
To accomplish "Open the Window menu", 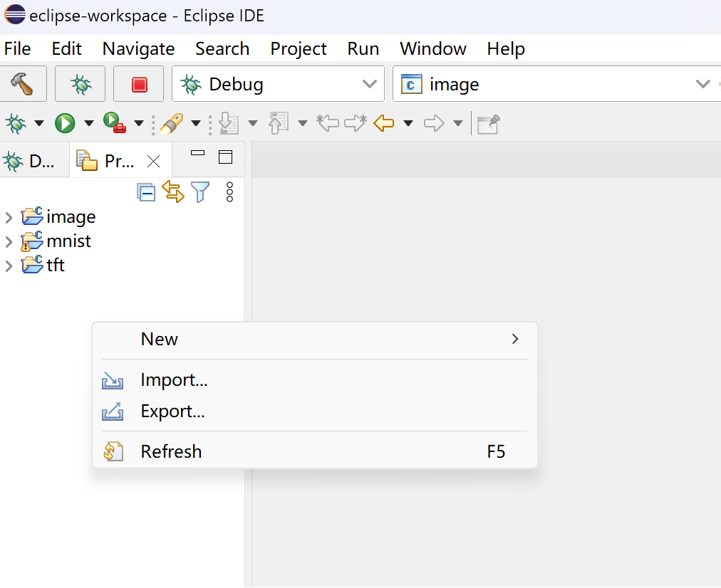I will coord(433,48).
